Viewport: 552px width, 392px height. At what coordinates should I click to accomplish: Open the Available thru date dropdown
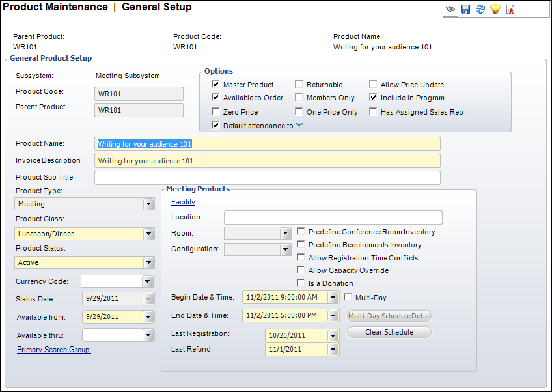(147, 335)
